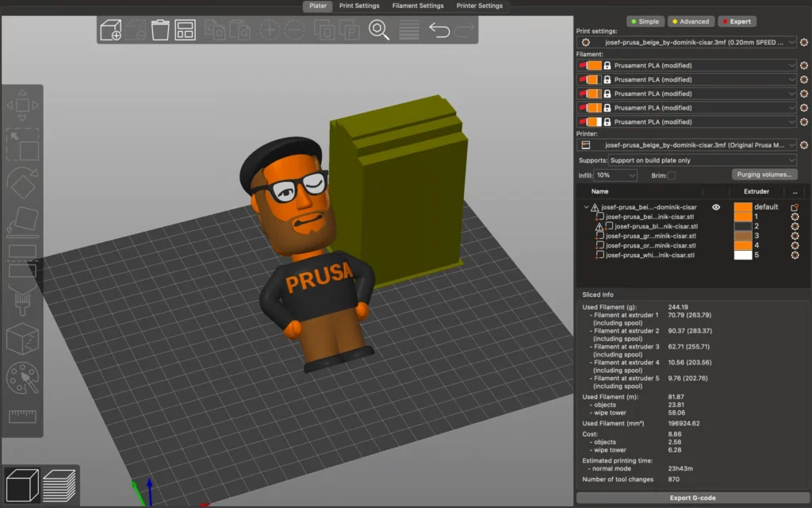Switch to layers preview view icon

point(59,485)
